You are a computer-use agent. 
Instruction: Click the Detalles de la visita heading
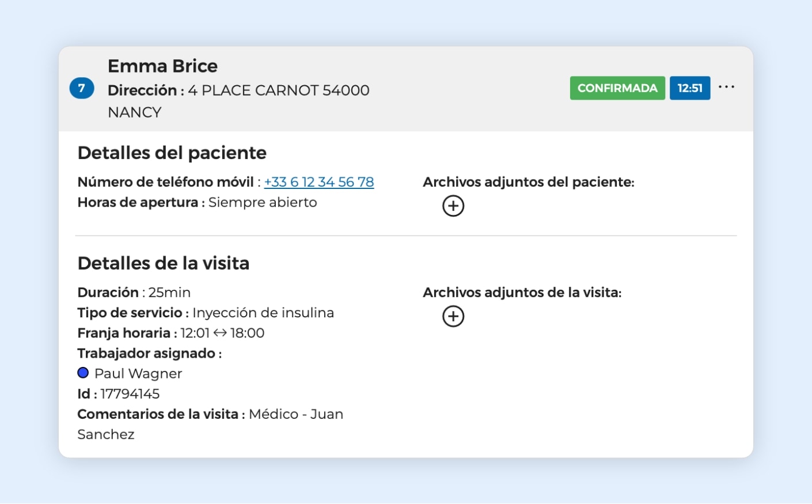163,263
